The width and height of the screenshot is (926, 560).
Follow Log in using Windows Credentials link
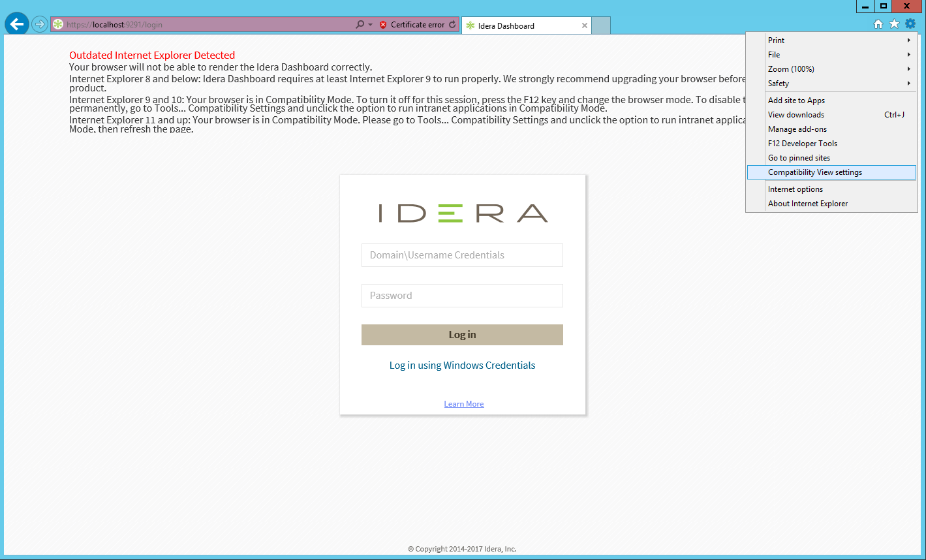tap(462, 366)
